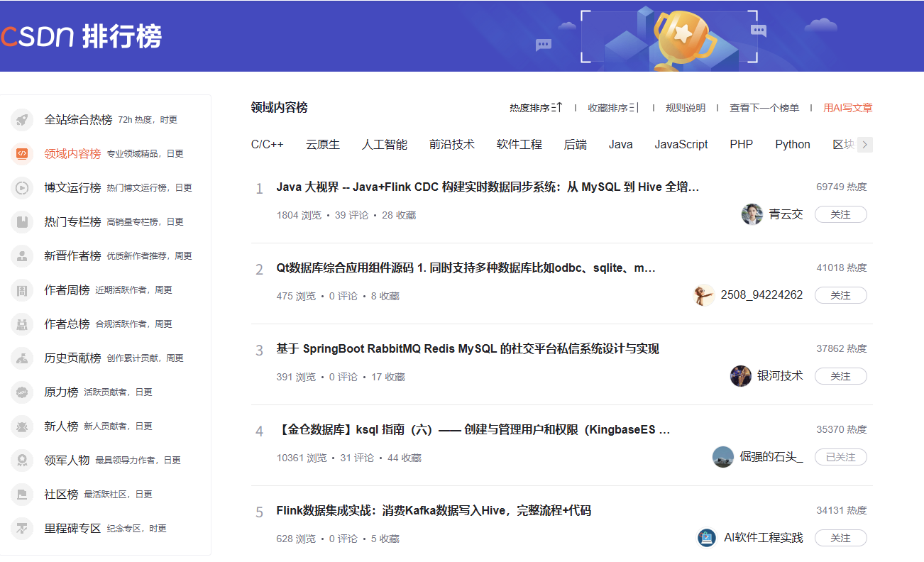The width and height of the screenshot is (924, 562).
Task: Follow author AI软件工程实践
Action: (841, 538)
